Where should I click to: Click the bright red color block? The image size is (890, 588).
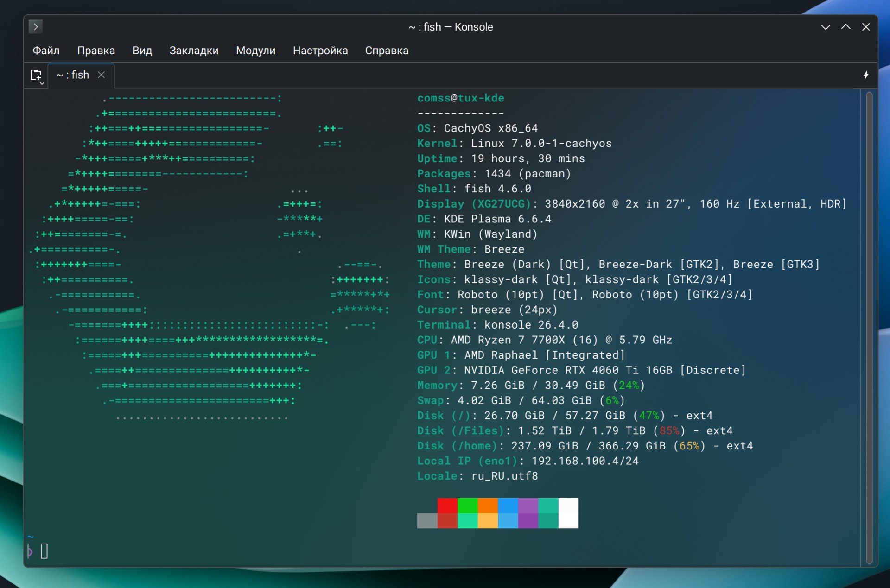click(447, 506)
